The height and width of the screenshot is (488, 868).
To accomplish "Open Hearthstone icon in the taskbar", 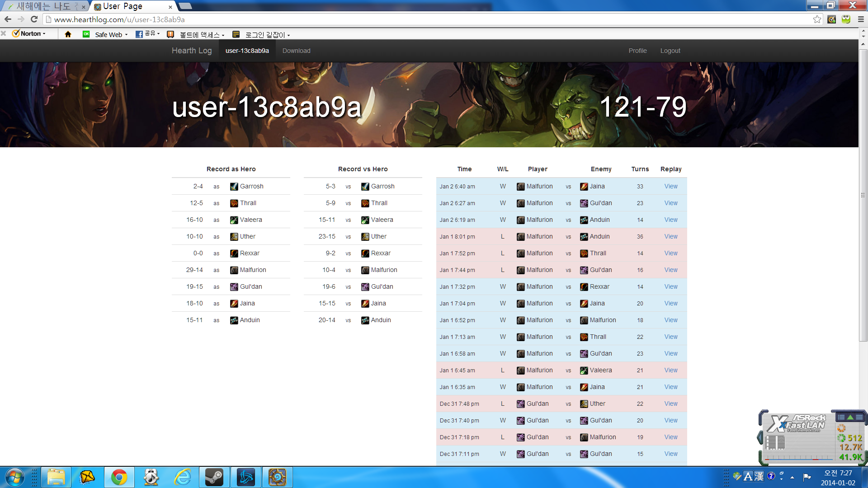I will 277,477.
